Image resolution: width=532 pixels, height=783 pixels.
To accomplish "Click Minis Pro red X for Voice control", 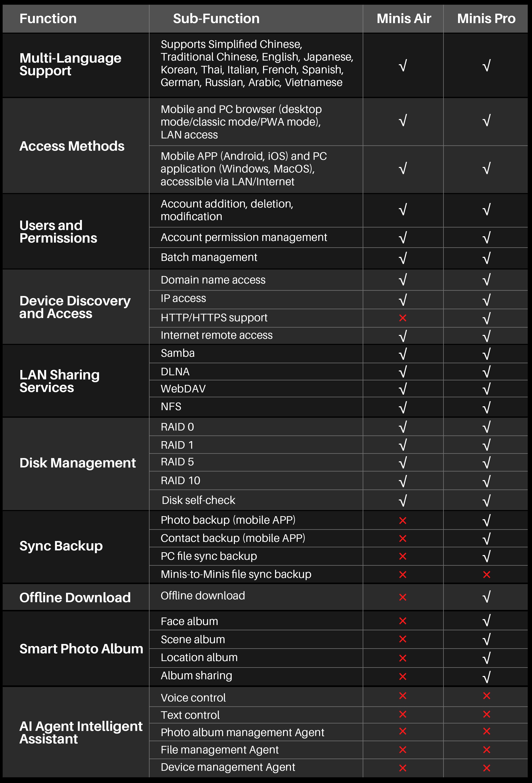I will coord(486,695).
